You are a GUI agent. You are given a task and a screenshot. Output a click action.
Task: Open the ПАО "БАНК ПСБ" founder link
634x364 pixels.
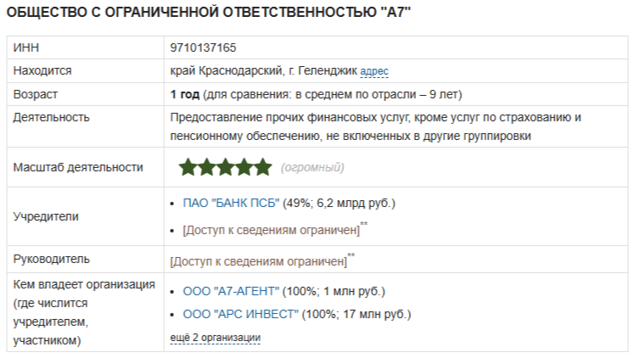(232, 204)
